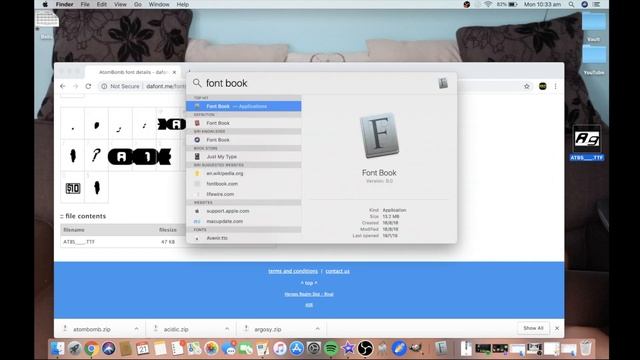Click the Spotlight magnifier in menu bar
The height and width of the screenshot is (360, 640).
(571, 4)
